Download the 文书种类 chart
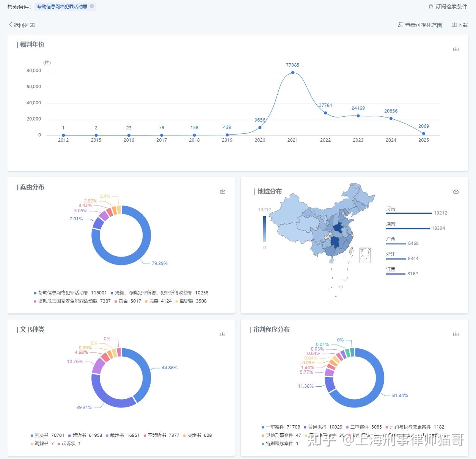Screen dimensions: 476x459 click(x=223, y=334)
